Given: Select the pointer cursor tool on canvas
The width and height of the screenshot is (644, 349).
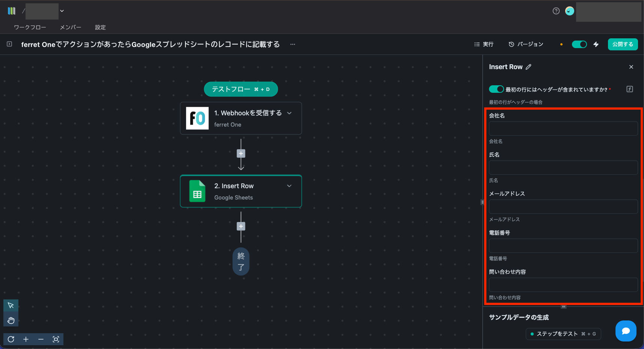Looking at the screenshot, I should pos(11,305).
